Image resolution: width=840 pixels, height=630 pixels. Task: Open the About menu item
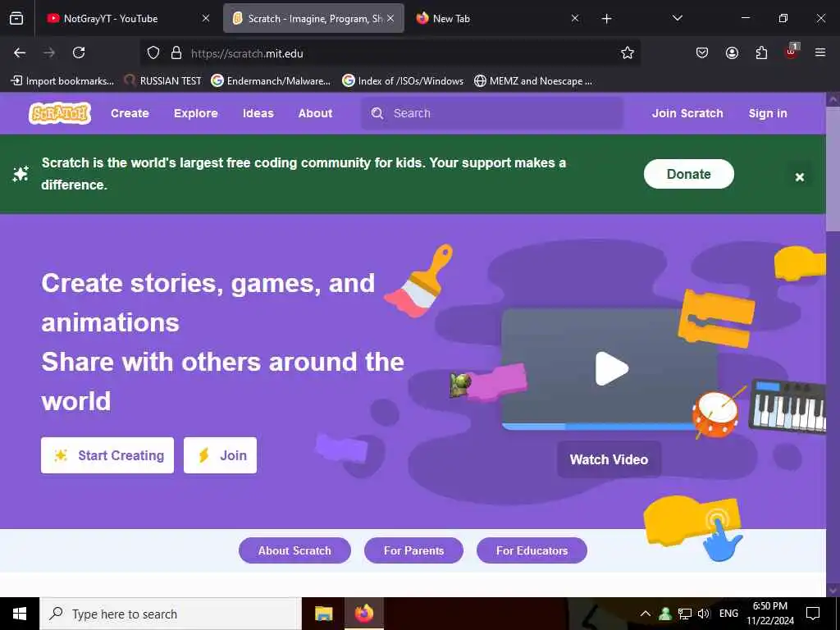tap(316, 113)
